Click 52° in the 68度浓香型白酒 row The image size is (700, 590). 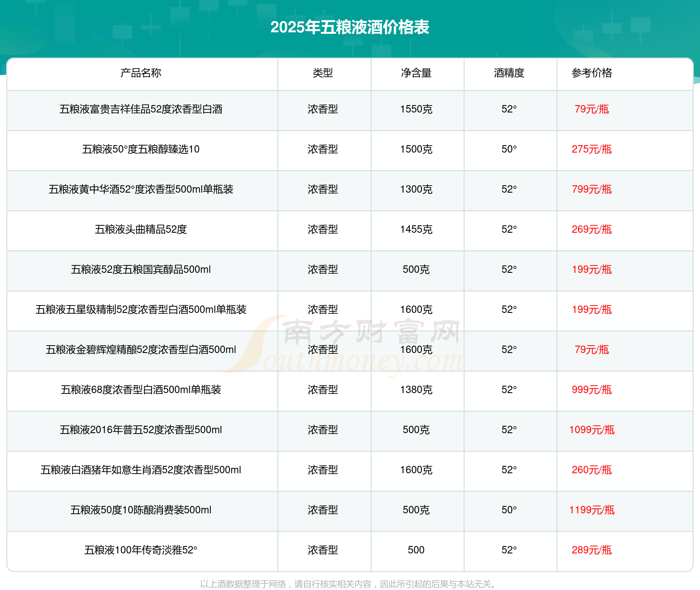[509, 390]
